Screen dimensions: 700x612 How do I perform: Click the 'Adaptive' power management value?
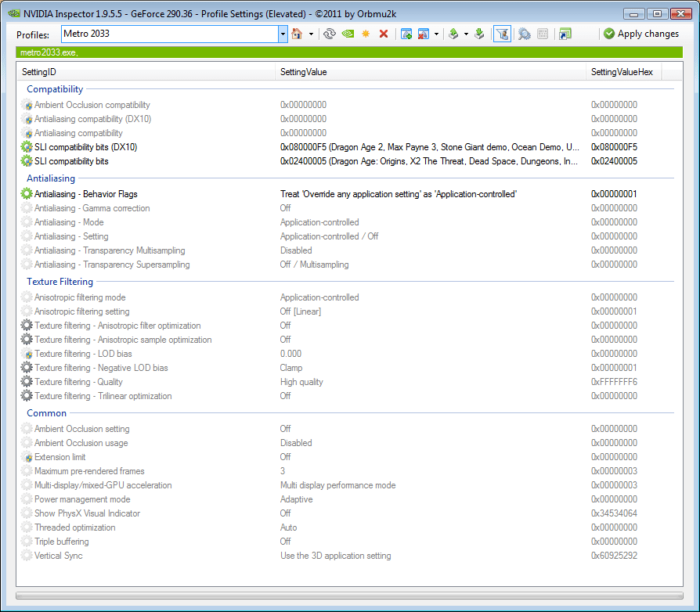[x=297, y=499]
